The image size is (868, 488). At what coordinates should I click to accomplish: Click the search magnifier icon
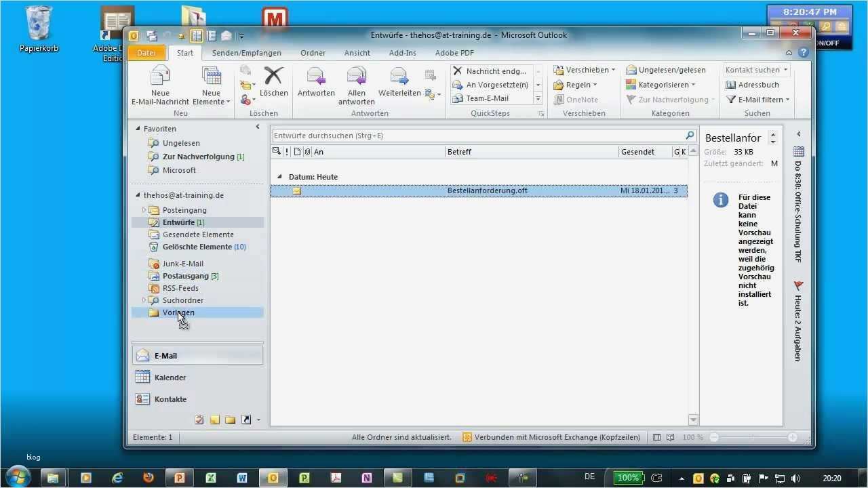click(x=690, y=136)
